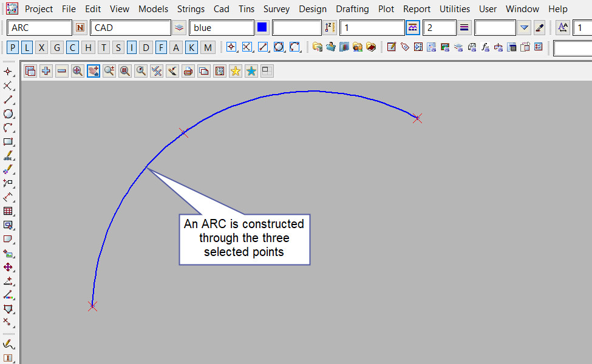The image size is (592, 364).
Task: Click the zoom in plus icon
Action: point(46,71)
